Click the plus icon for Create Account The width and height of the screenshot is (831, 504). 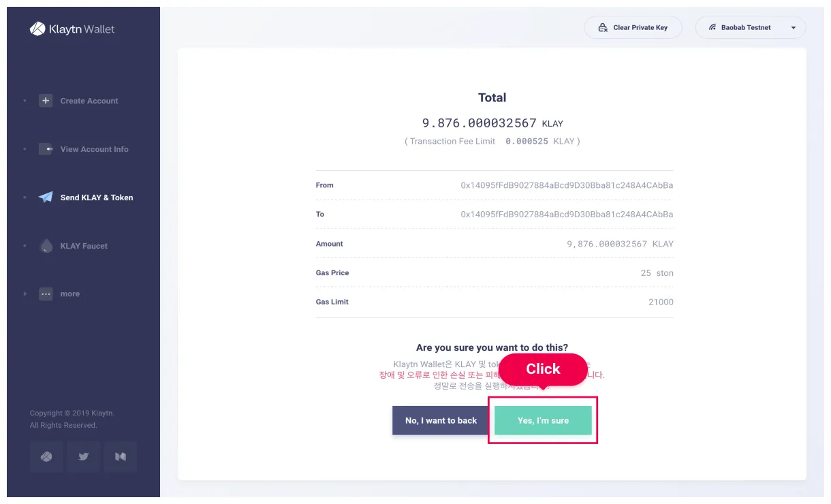tap(46, 101)
